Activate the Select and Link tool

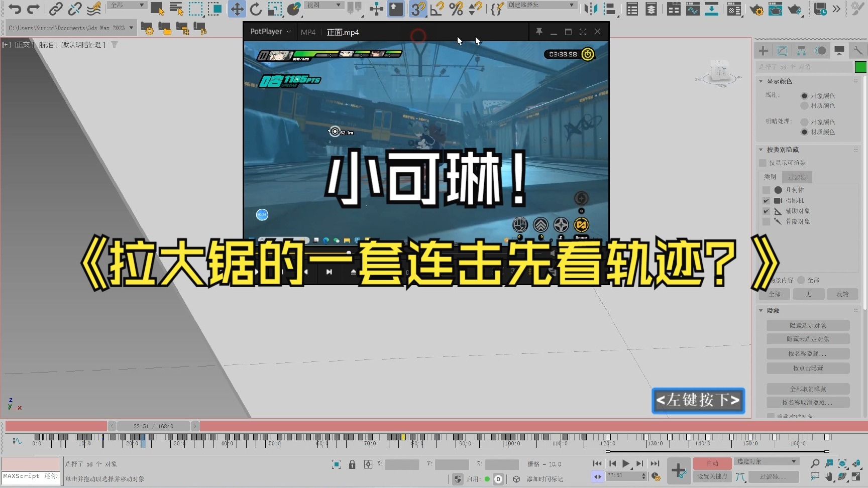coord(56,9)
